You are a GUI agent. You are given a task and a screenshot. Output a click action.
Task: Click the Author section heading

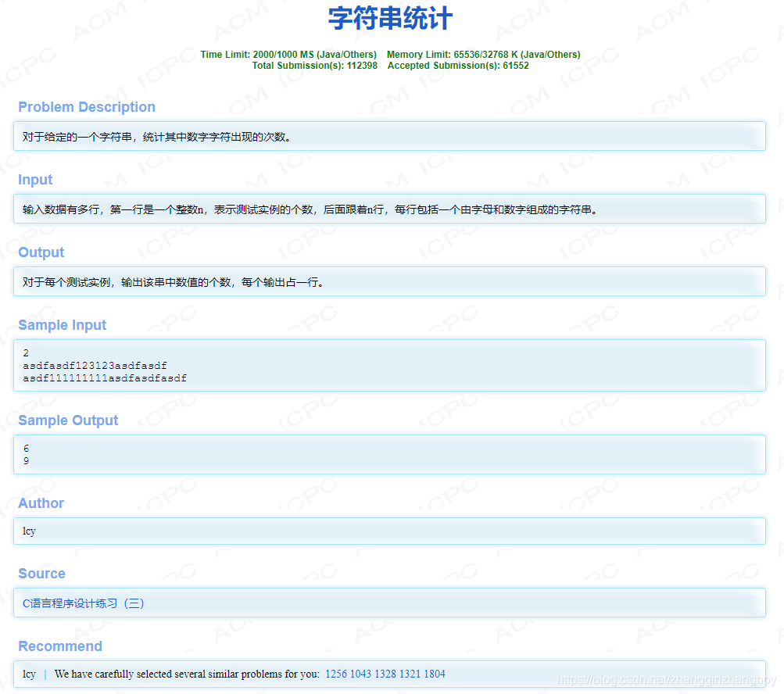click(41, 503)
